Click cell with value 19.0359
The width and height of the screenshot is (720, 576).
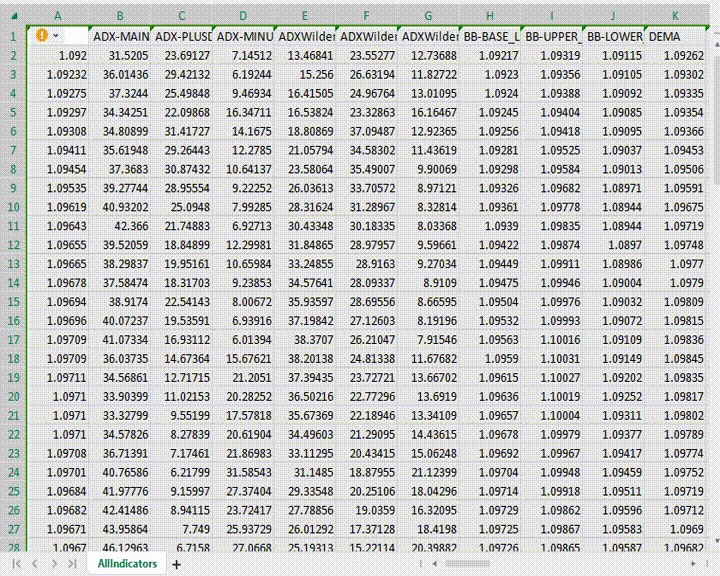(366, 510)
